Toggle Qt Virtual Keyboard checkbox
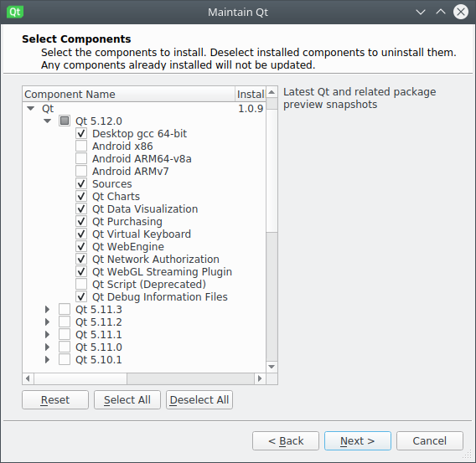 [x=81, y=234]
